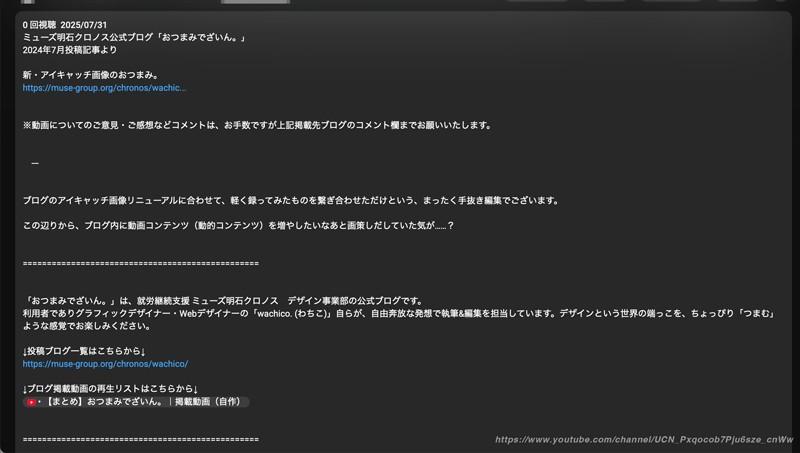Viewport: 800px width, 453px height.
Task: Click the ミューズ明石クロノス公式ブログ title line
Action: click(134, 37)
